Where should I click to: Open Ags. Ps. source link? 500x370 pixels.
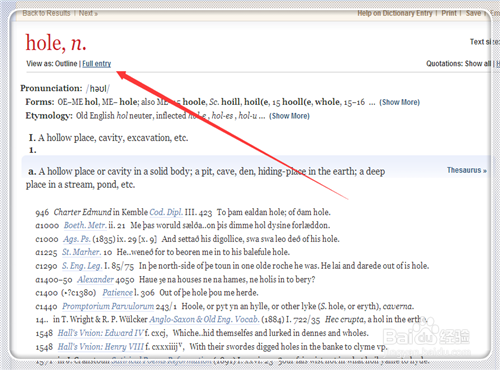tap(77, 239)
